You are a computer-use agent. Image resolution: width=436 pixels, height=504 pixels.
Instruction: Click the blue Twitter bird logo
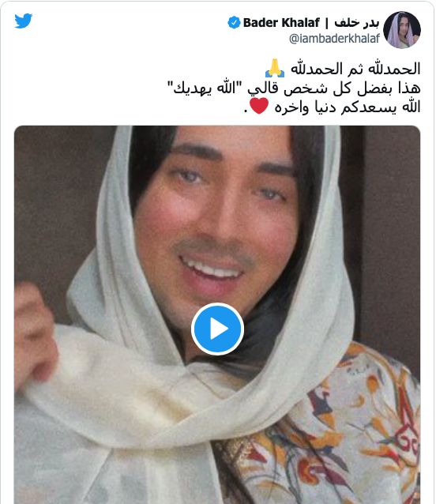coord(24,21)
